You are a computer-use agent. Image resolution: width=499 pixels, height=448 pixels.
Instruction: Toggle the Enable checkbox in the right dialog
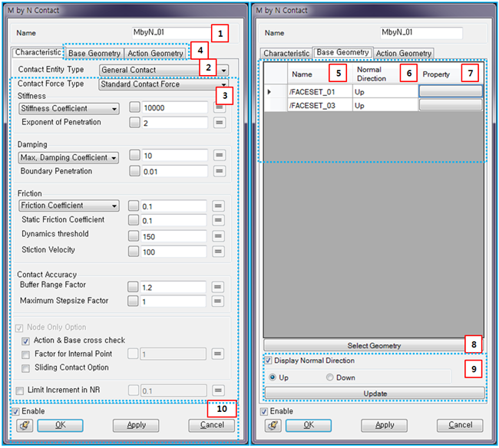[x=264, y=411]
